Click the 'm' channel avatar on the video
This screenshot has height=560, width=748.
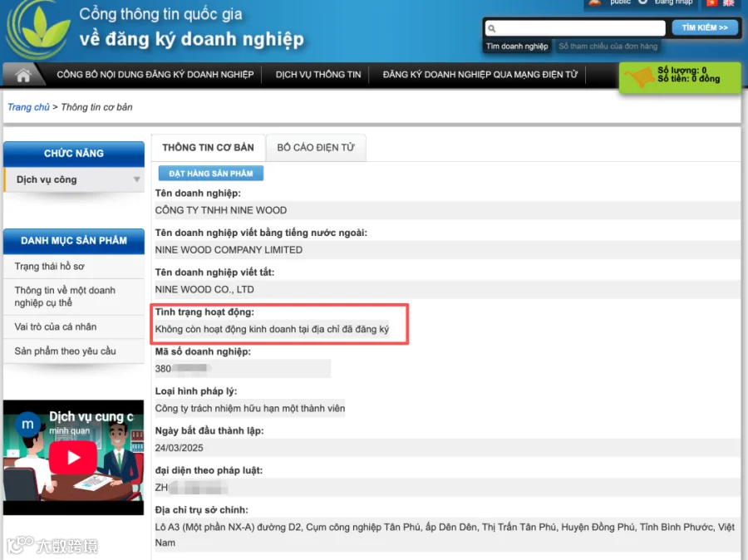tap(27, 424)
